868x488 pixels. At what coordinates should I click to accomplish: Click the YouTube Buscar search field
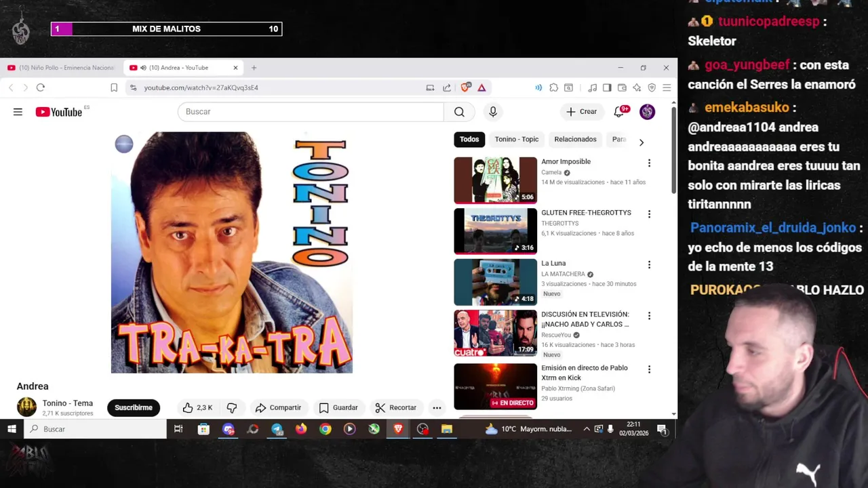311,112
